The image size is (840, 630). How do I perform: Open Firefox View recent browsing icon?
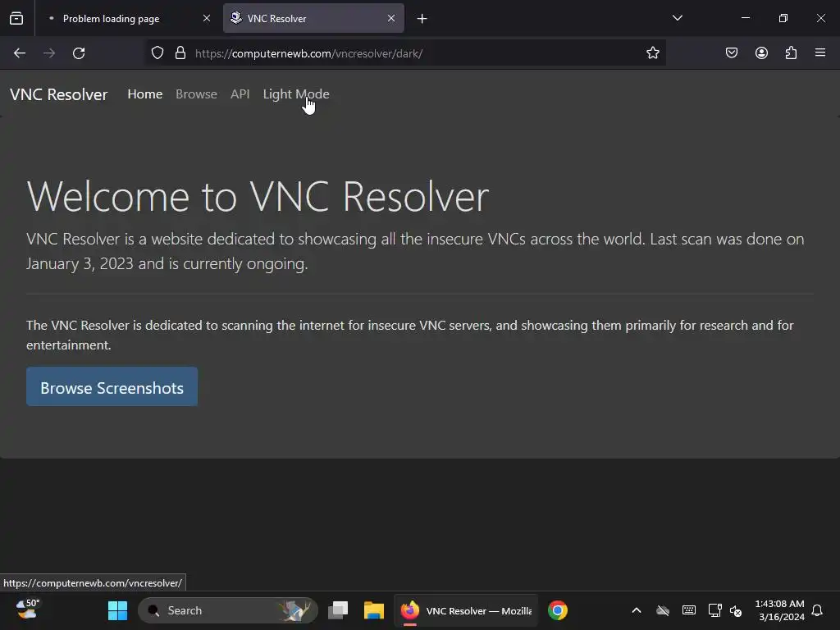click(16, 19)
